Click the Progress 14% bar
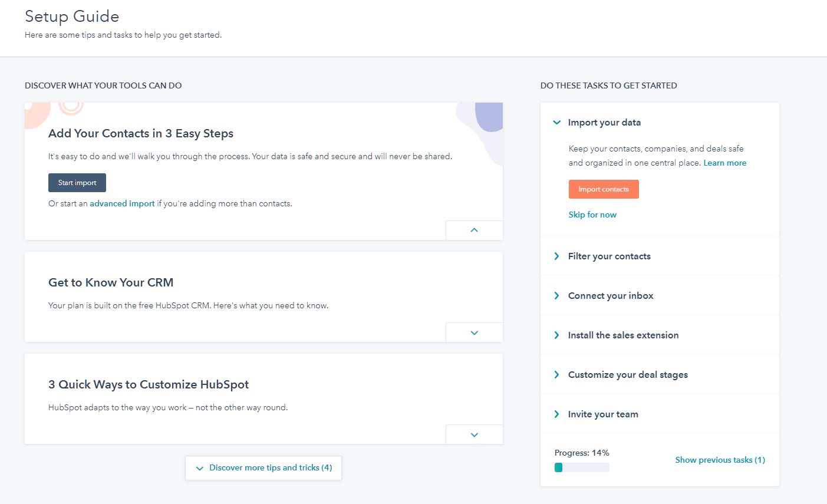 click(582, 467)
